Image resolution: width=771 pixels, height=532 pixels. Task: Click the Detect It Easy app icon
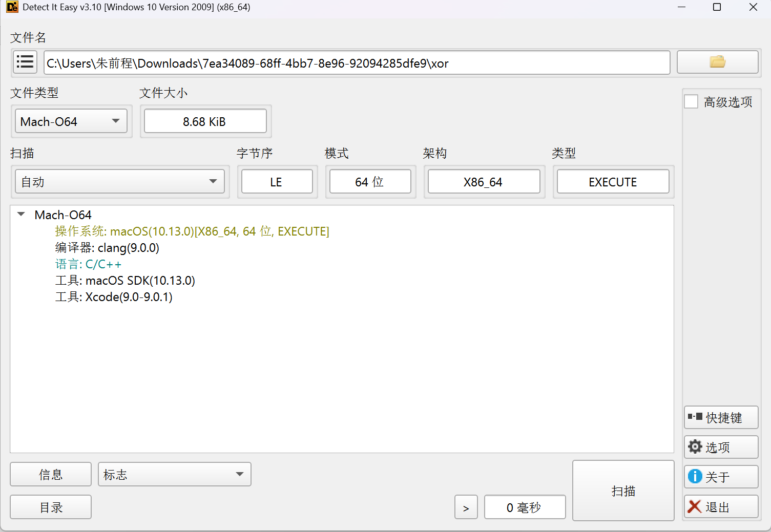(12, 7)
